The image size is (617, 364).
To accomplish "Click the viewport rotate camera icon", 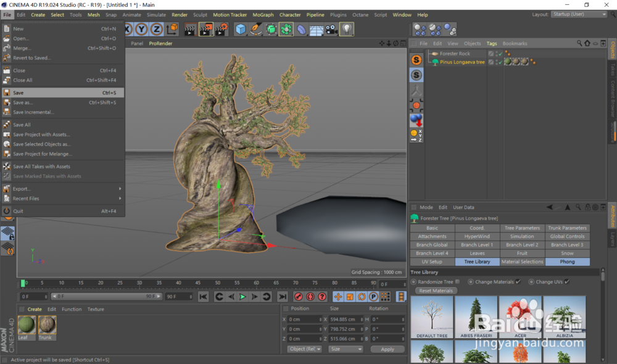I will (x=396, y=43).
